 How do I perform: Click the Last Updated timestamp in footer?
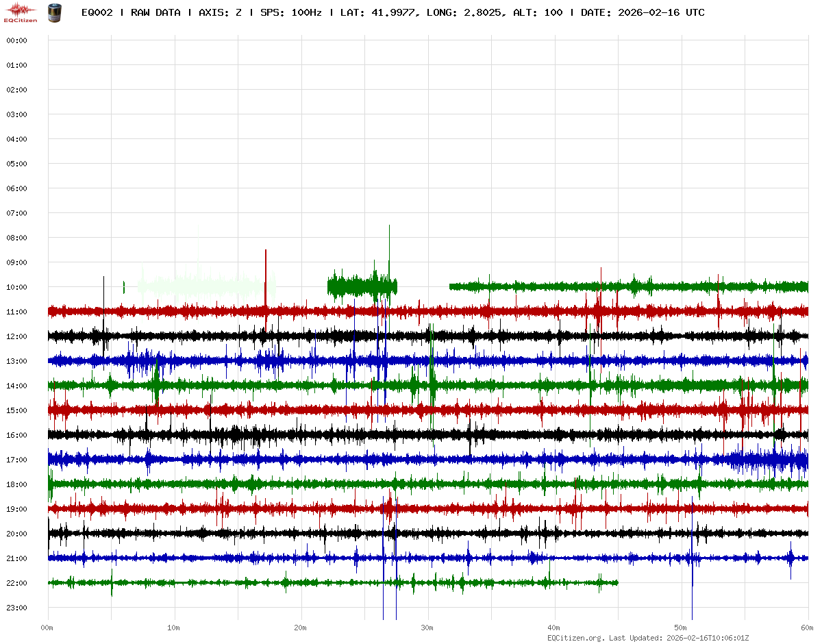(709, 637)
